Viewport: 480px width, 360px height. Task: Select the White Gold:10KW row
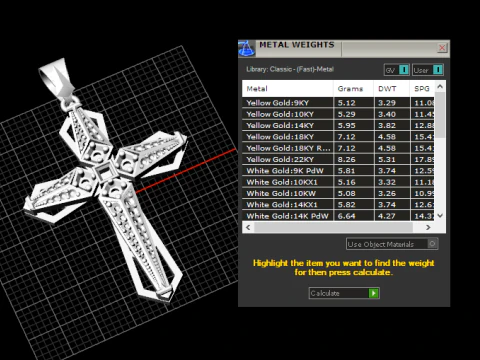click(x=338, y=193)
